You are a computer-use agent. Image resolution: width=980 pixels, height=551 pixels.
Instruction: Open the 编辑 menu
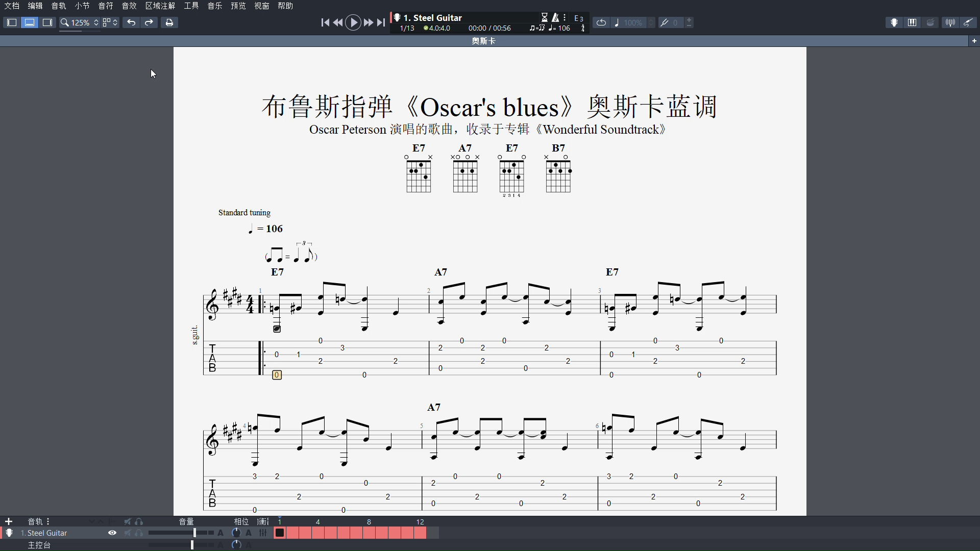35,6
